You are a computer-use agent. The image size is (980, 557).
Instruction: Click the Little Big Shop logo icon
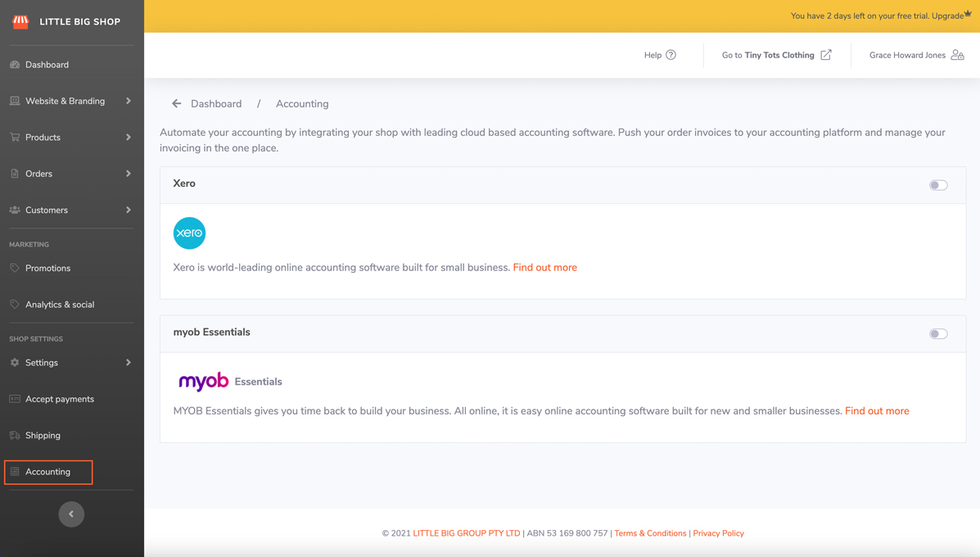(x=20, y=22)
